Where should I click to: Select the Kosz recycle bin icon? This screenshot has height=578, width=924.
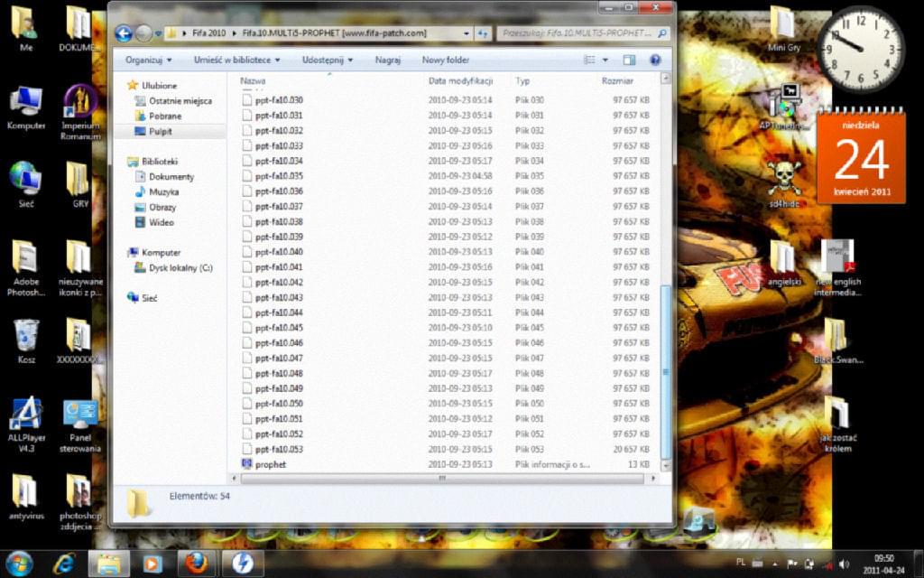coord(26,341)
